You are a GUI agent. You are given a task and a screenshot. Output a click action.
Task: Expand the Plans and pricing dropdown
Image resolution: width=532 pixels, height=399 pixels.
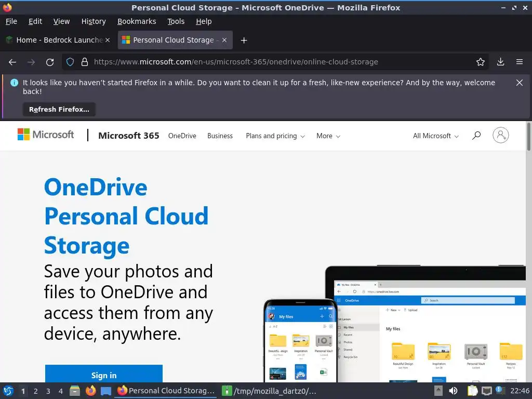tap(275, 136)
